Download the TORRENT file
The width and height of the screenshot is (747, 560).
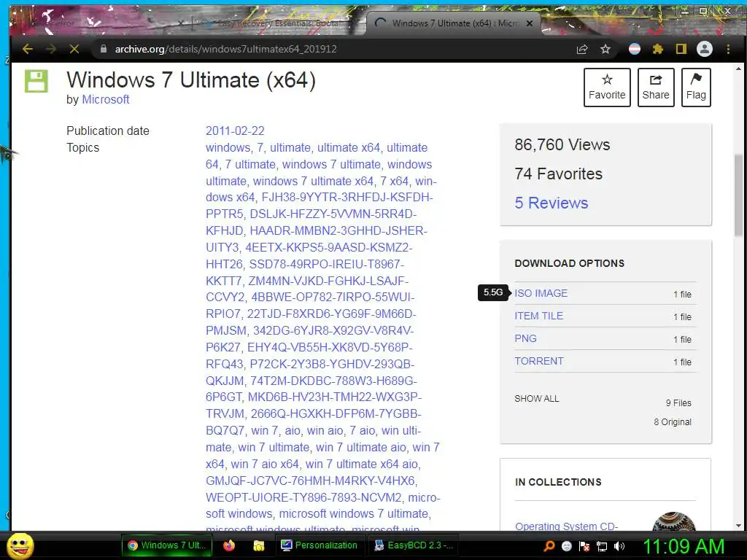pyautogui.click(x=539, y=361)
